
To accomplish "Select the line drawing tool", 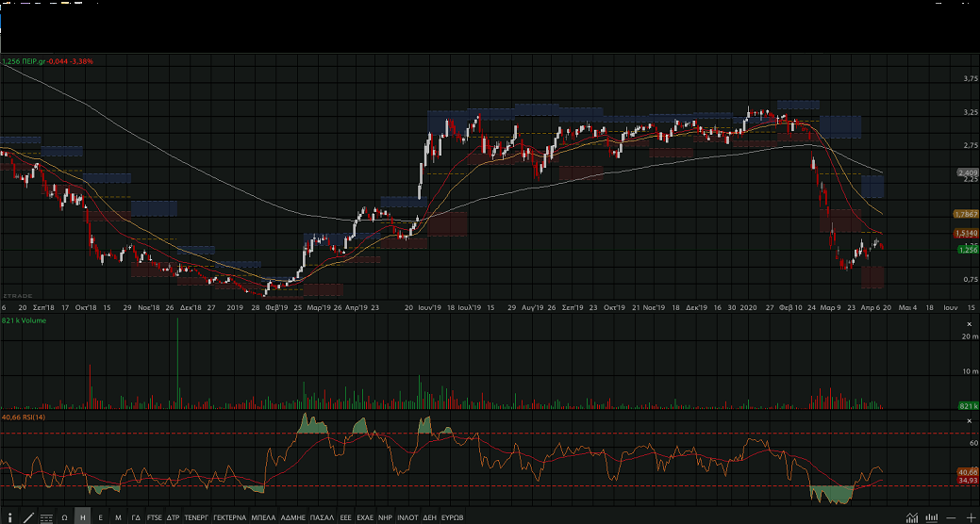I will 28,517.
